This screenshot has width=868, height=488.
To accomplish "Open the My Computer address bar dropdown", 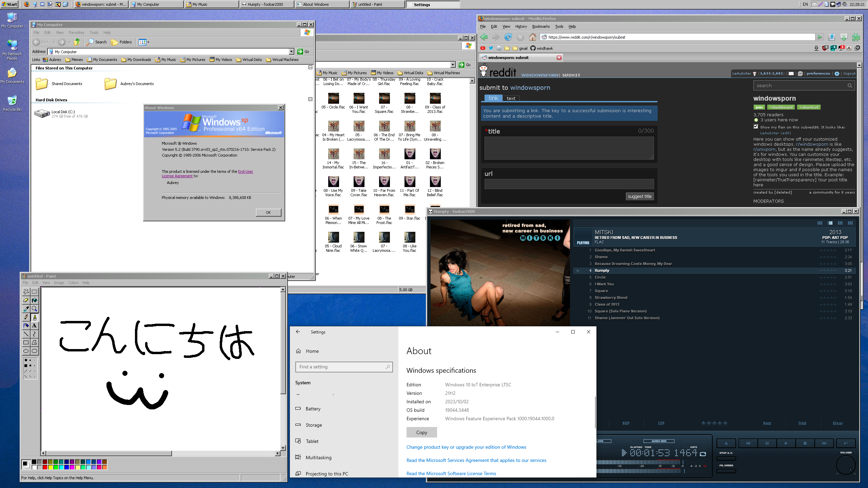I will (291, 52).
